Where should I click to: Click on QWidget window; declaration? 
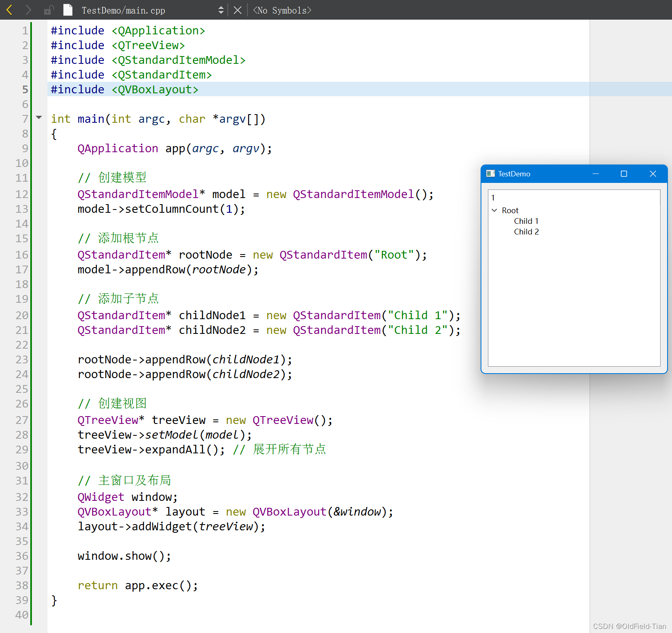[128, 497]
